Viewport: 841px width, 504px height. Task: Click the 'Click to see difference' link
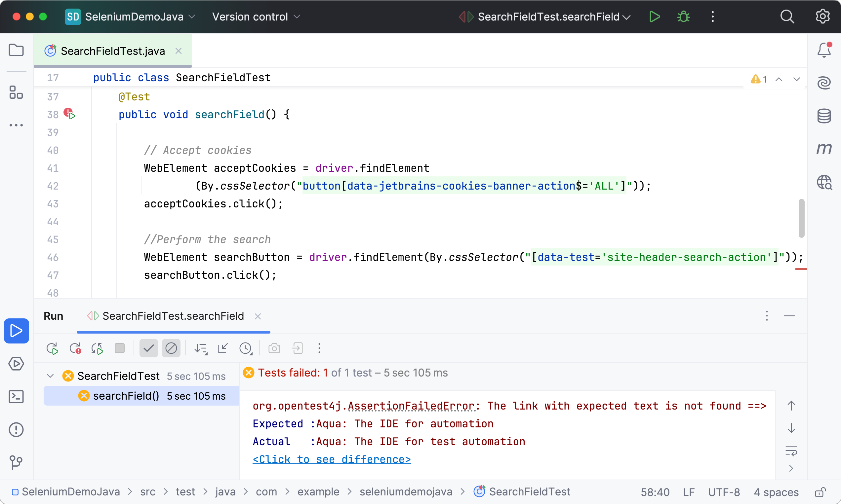(332, 459)
